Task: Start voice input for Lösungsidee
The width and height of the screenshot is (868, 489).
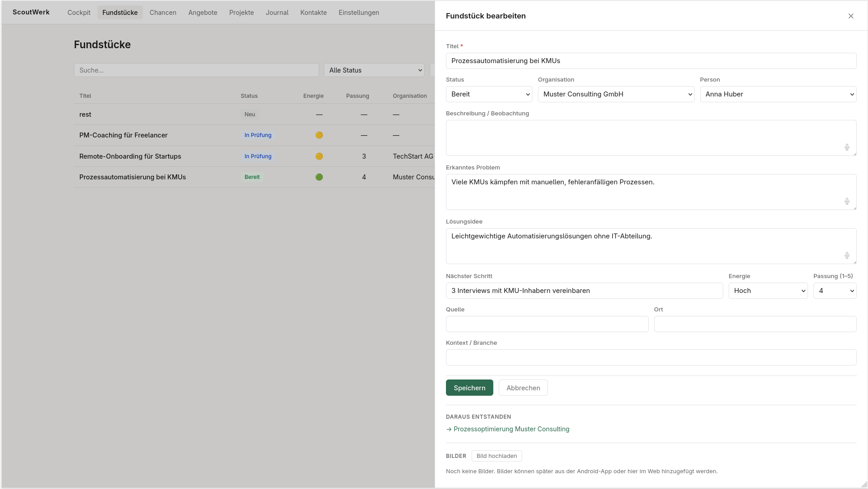Action: (847, 256)
